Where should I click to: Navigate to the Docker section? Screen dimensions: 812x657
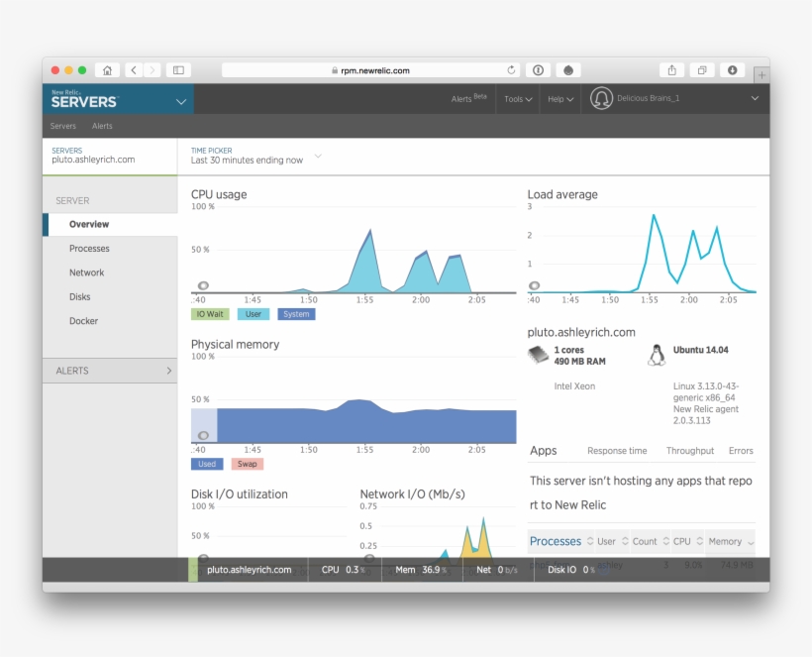point(86,320)
